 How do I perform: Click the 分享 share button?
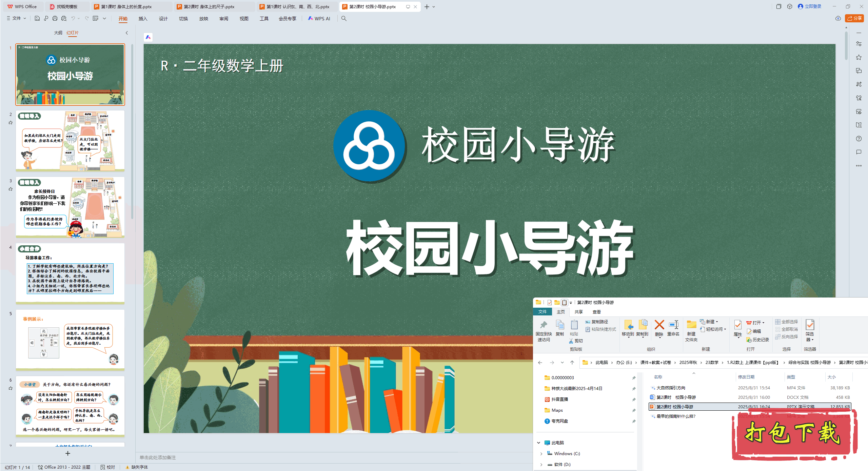[x=854, y=18]
